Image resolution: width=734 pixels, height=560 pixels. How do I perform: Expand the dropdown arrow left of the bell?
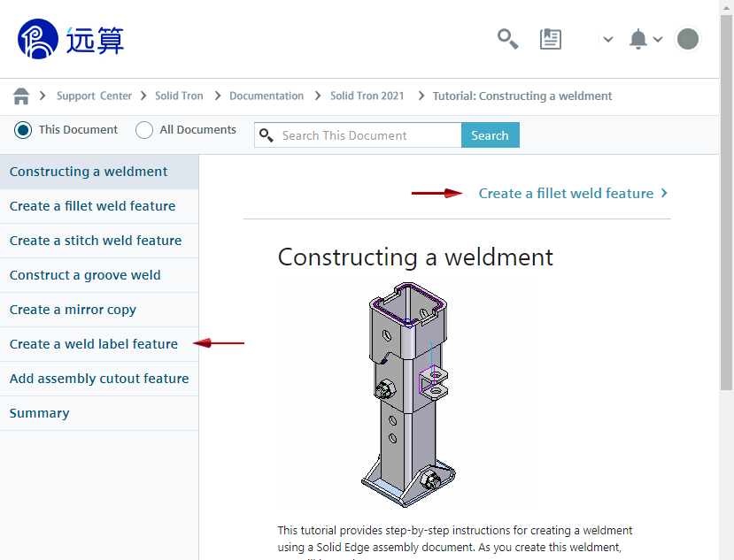pyautogui.click(x=607, y=39)
